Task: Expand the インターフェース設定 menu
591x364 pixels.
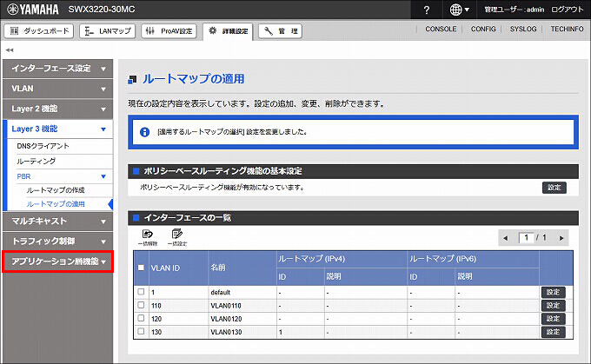Action: (x=57, y=69)
